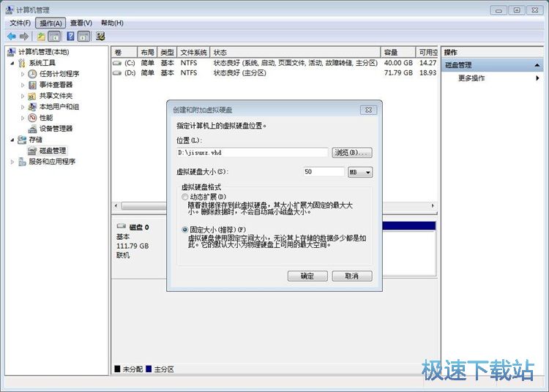
Task: Open the 操作(A) menu
Action: point(51,23)
